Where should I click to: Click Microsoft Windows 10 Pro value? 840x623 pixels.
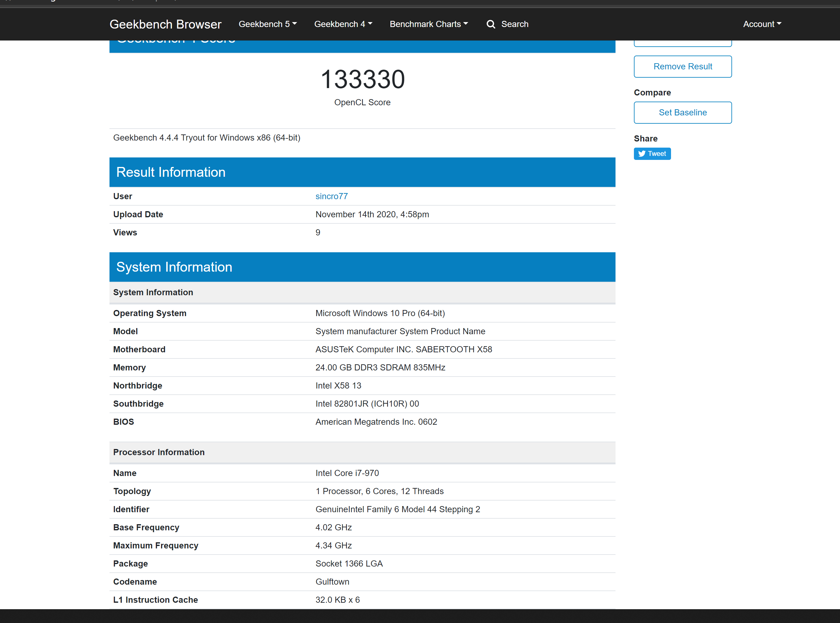[380, 313]
